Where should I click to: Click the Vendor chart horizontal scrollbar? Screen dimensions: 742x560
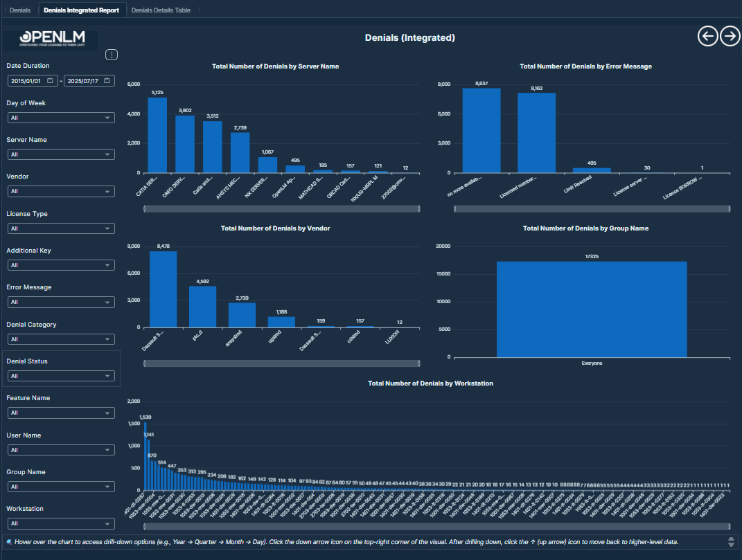coord(281,363)
